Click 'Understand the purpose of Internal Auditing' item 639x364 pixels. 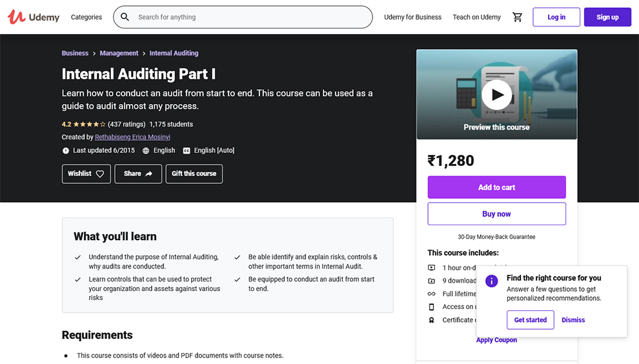point(154,261)
